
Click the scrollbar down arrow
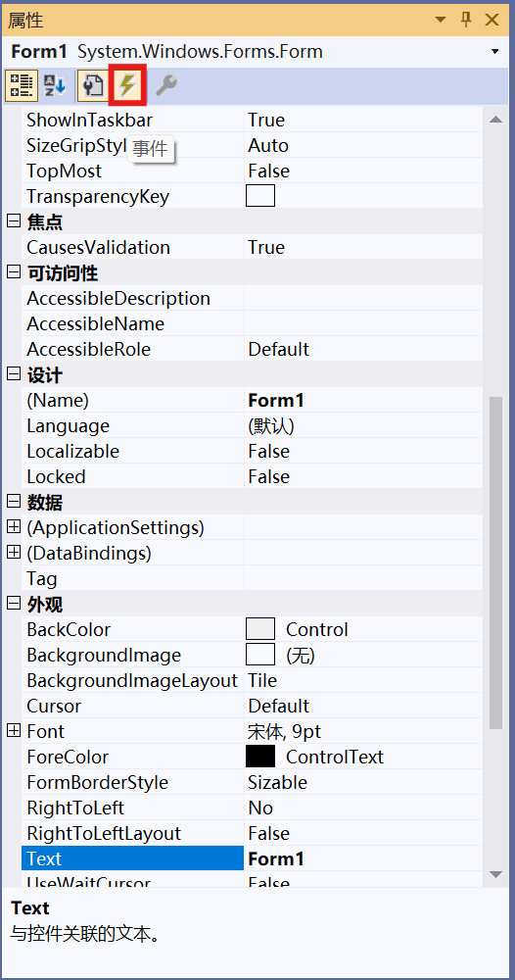(495, 874)
